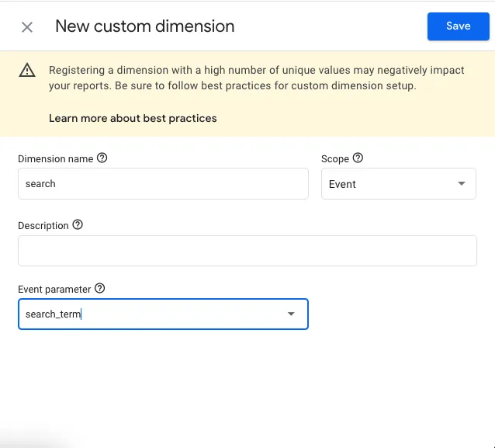
Task: Click the New custom dimension title
Action: pos(144,27)
